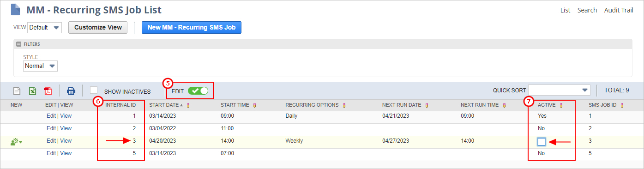Screen dimensions: 644x169
Task: Collapse the Filters section
Action: pos(18,44)
